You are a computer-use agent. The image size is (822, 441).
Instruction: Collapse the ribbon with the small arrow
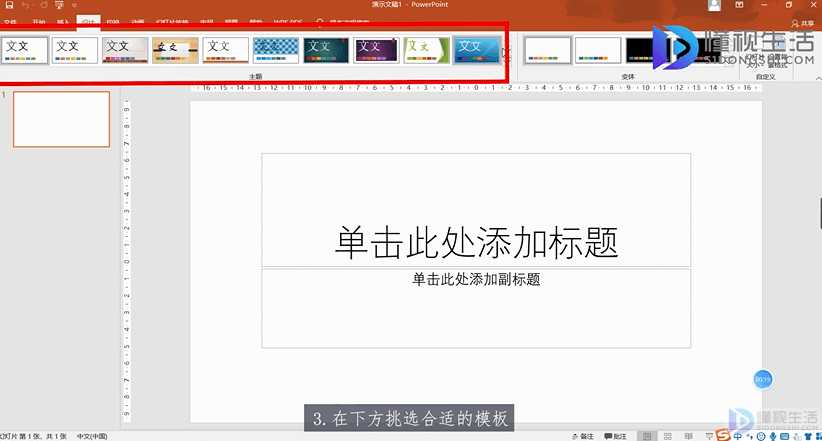point(818,78)
